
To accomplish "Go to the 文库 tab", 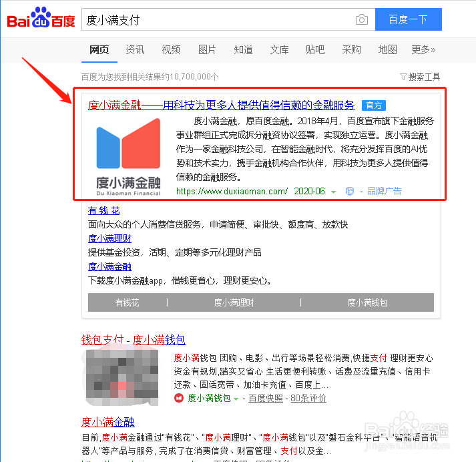I will 279,49.
